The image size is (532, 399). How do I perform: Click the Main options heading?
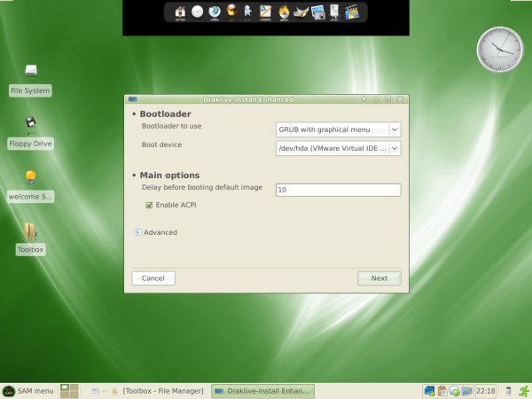point(169,176)
